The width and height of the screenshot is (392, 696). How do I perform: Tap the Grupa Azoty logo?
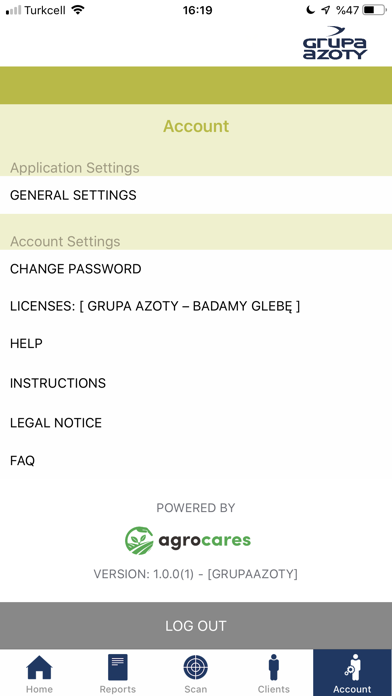point(335,43)
